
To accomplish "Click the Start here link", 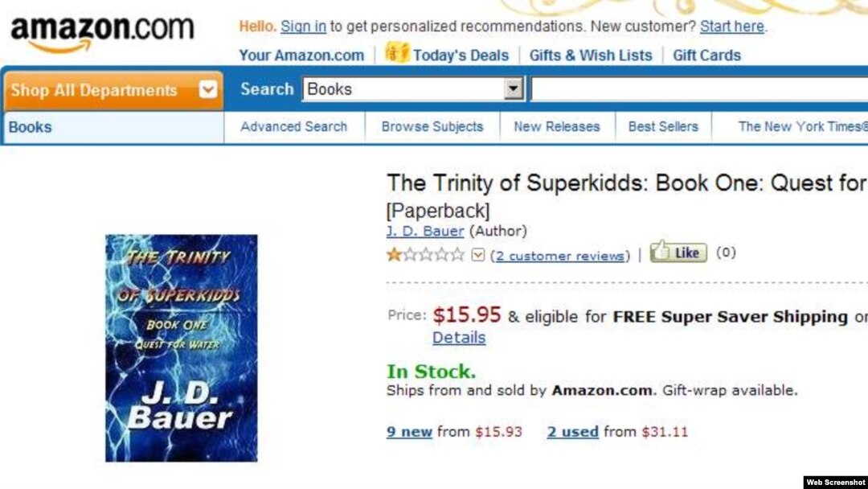I will [x=732, y=26].
